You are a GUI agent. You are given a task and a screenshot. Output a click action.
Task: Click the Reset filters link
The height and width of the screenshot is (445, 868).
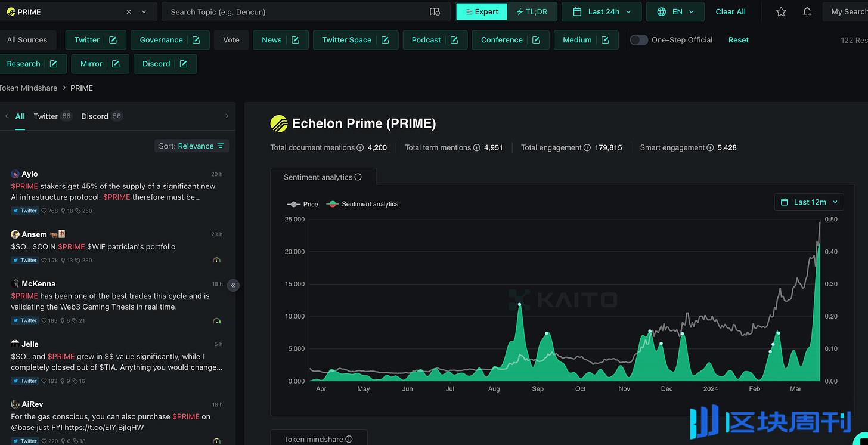739,40
